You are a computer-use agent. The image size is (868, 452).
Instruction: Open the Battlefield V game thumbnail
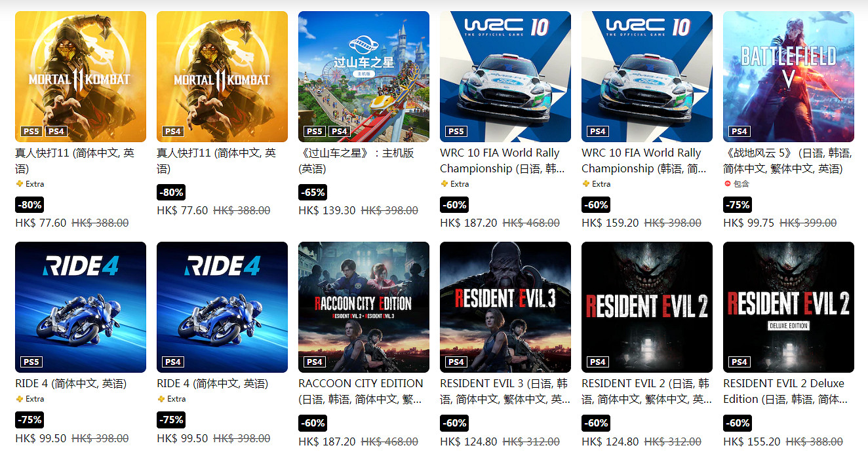pyautogui.click(x=789, y=77)
